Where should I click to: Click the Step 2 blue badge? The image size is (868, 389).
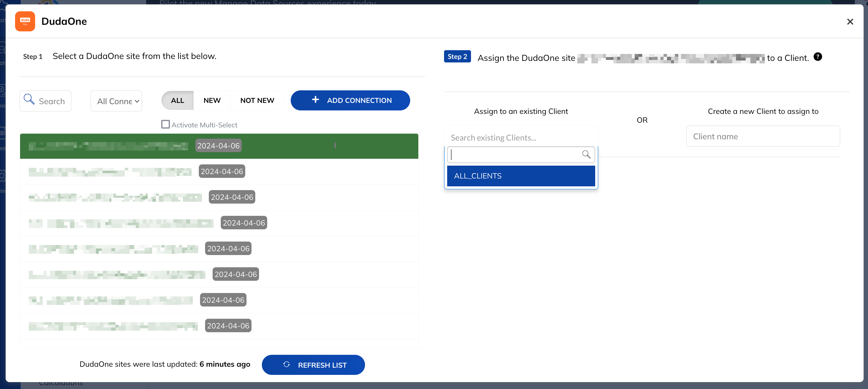click(x=457, y=57)
